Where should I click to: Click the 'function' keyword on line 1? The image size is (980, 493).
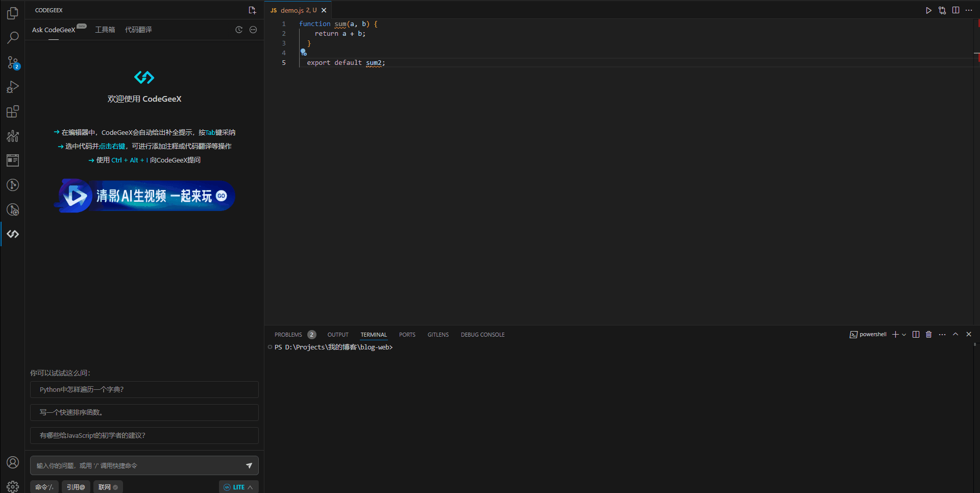pyautogui.click(x=314, y=24)
